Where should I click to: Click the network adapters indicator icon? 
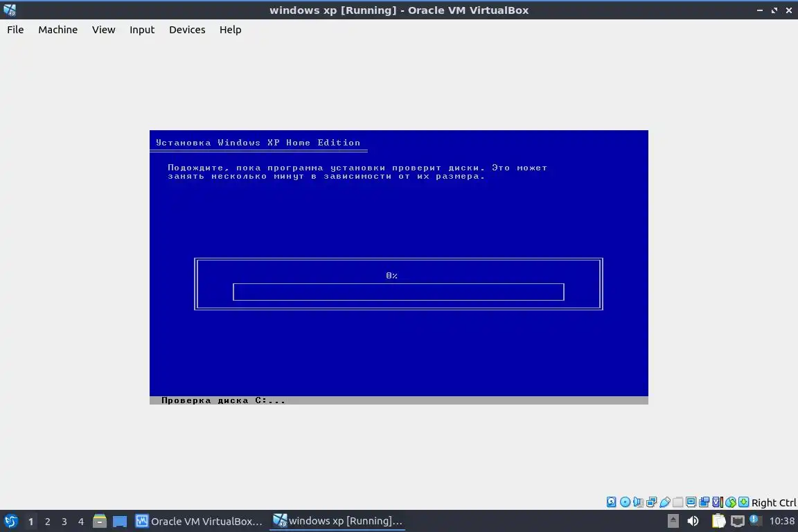(x=651, y=502)
